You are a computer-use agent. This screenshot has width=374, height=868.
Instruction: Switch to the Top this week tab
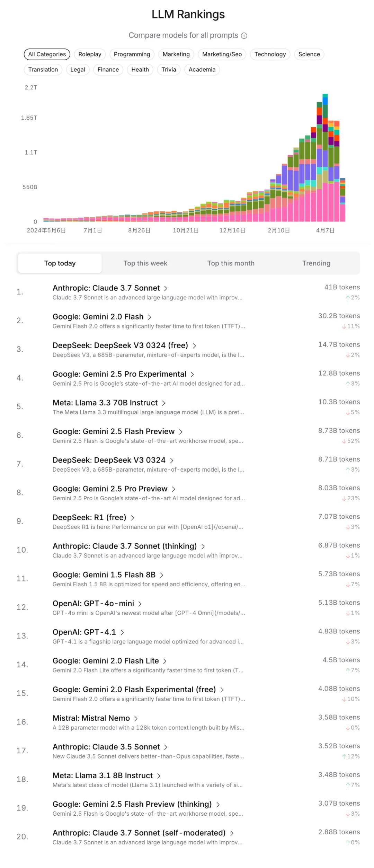tap(145, 263)
